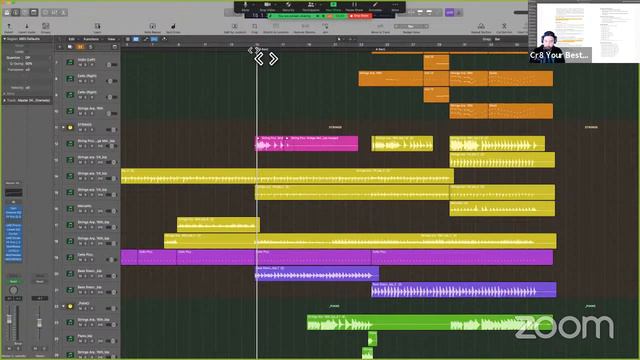Click Zoom New Share item

333,6
